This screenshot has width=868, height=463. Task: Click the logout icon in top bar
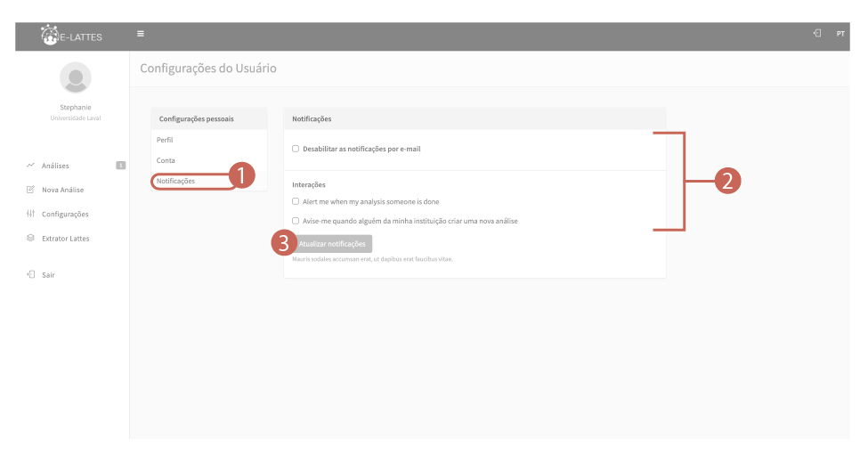pyautogui.click(x=816, y=34)
